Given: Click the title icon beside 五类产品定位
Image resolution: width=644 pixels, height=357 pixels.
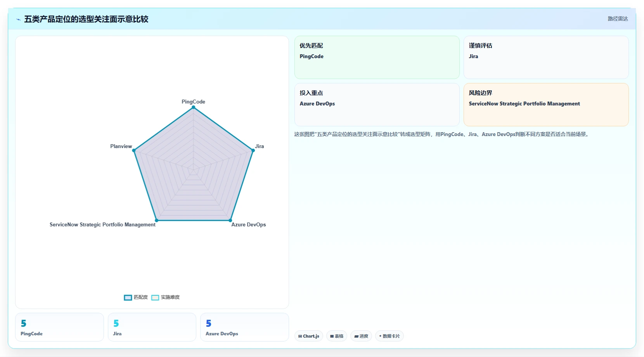Looking at the screenshot, I should [x=18, y=19].
